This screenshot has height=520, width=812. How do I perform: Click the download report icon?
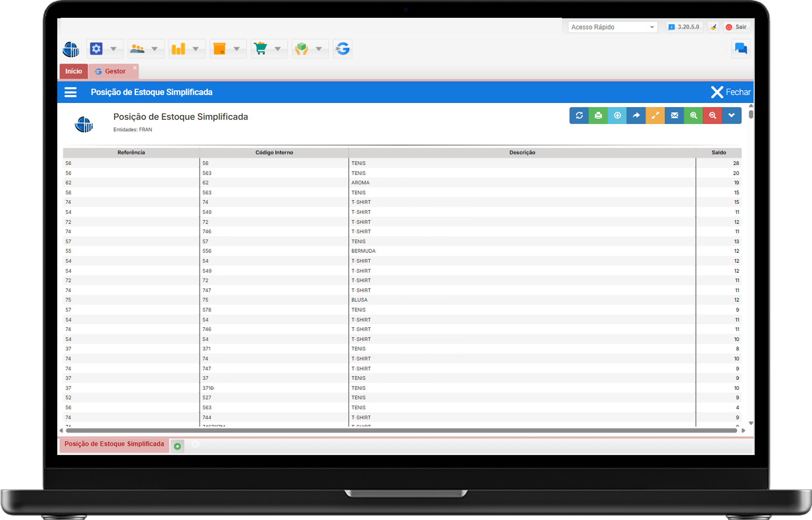(x=617, y=115)
